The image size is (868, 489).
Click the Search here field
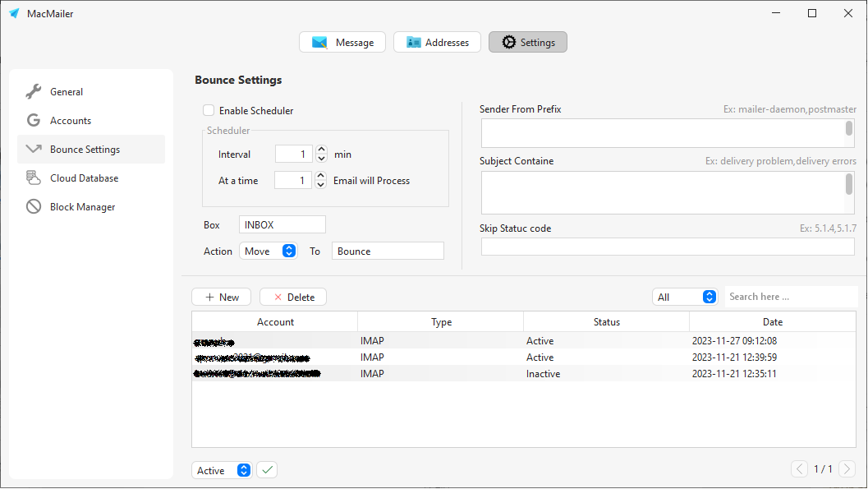[790, 296]
